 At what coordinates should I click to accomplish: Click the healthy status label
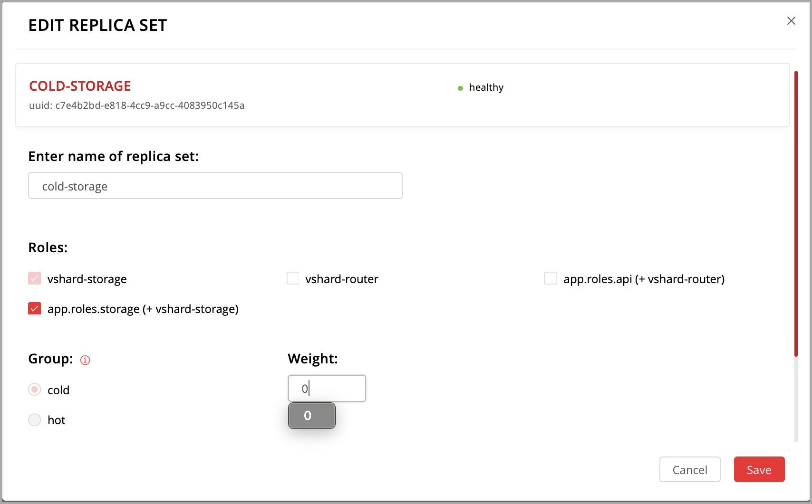pyautogui.click(x=486, y=87)
